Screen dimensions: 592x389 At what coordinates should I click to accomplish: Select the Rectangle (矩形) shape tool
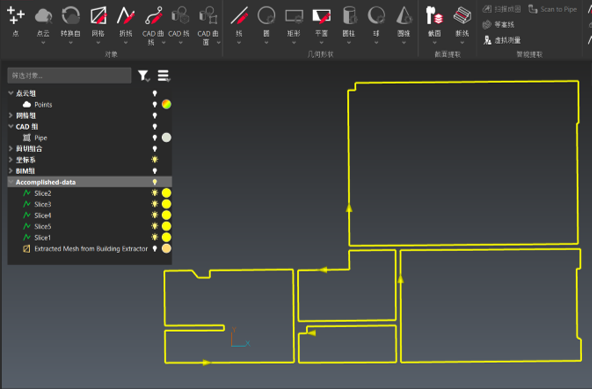(294, 15)
